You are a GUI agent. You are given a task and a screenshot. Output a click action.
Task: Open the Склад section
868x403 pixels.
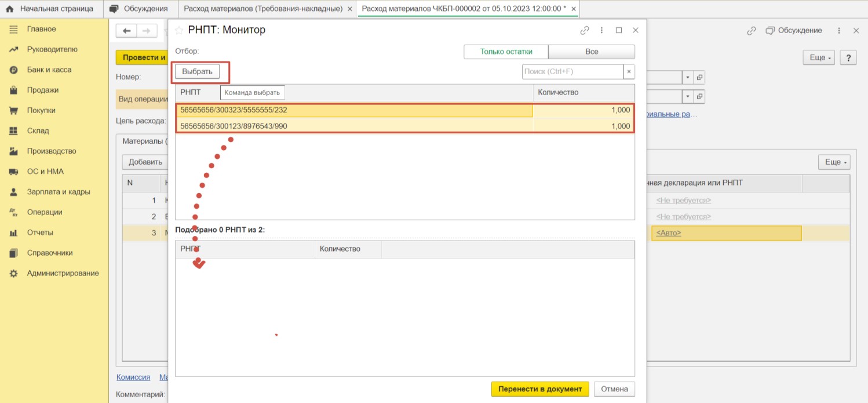pos(38,130)
